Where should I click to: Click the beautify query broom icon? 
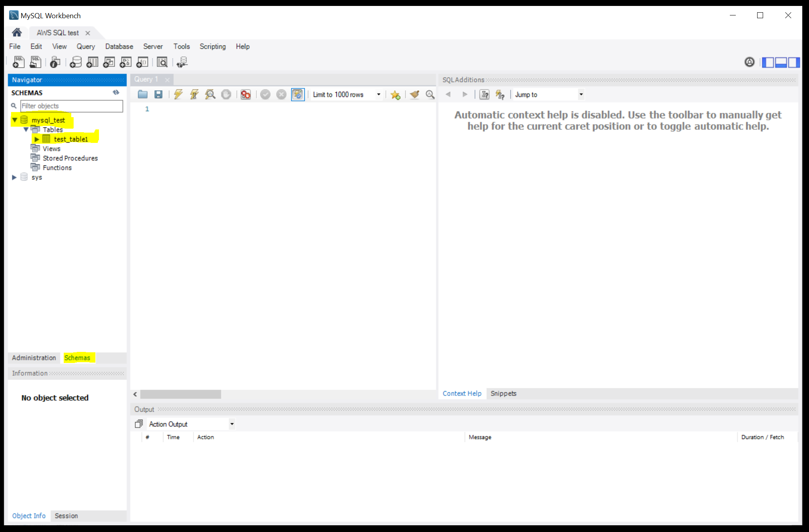tap(414, 94)
